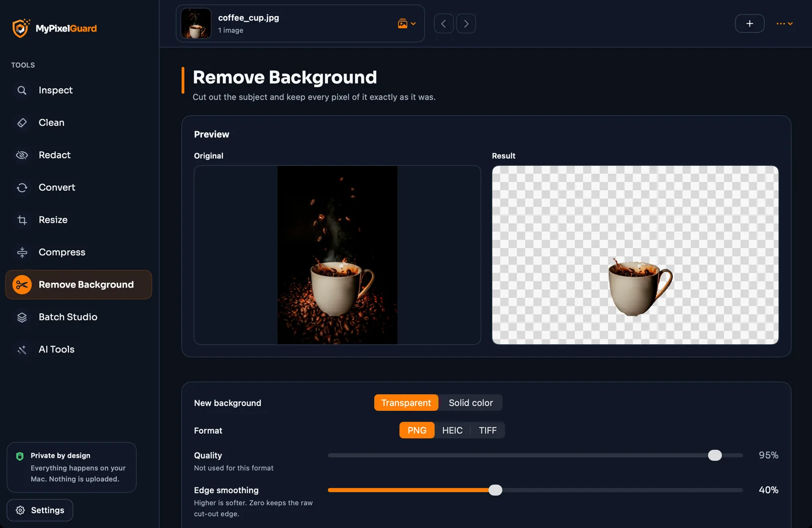The image size is (812, 528).
Task: Click the Convert circular arrows icon
Action: pyautogui.click(x=22, y=188)
